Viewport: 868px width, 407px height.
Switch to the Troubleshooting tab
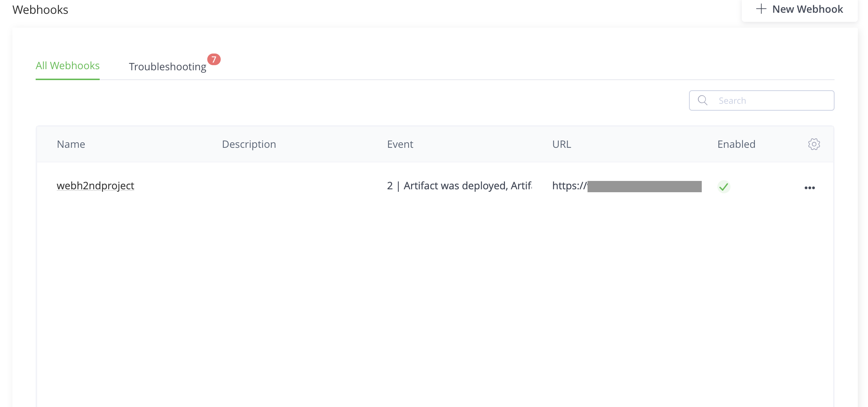[168, 66]
